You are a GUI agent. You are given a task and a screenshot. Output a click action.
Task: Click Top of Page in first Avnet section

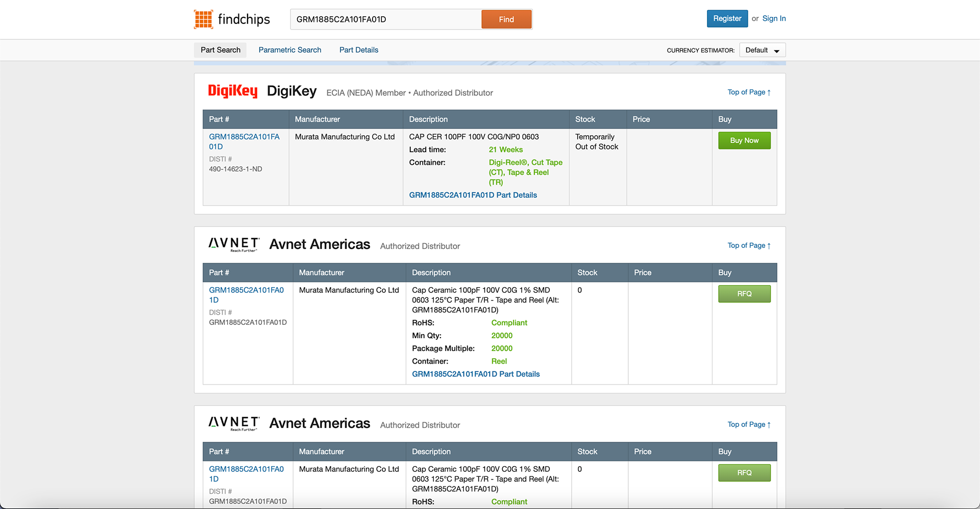click(749, 246)
